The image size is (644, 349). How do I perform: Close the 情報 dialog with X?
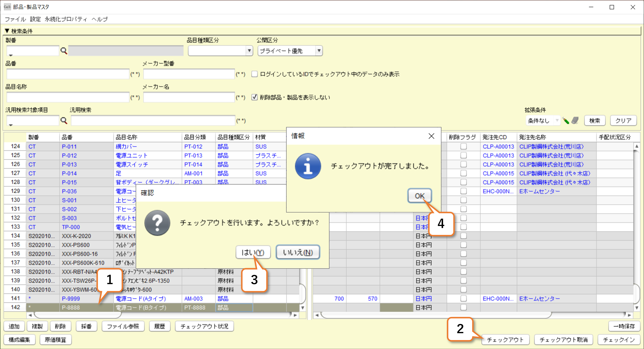click(x=431, y=136)
